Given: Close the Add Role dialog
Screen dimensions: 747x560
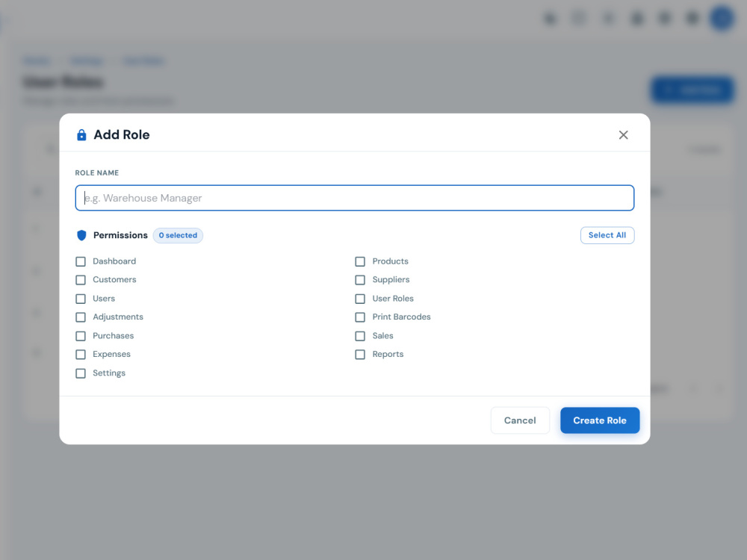Looking at the screenshot, I should click(623, 134).
